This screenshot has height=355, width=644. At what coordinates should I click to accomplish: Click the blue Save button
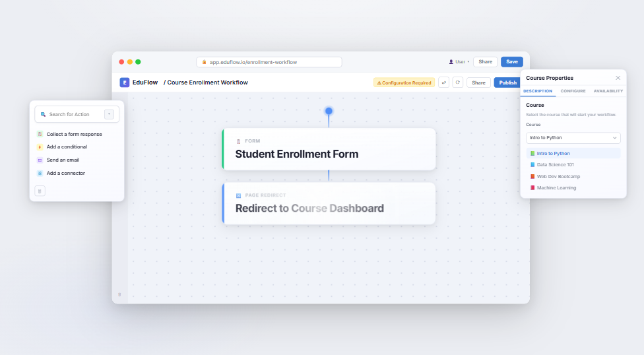512,61
